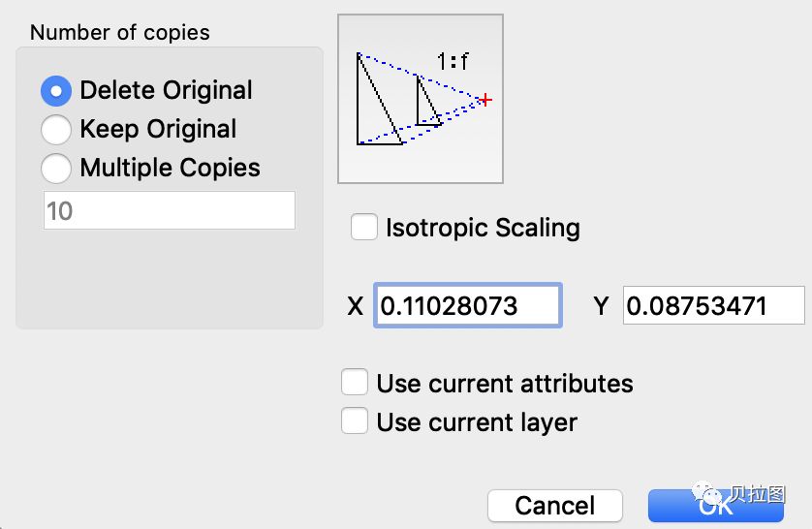The image size is (812, 529).
Task: Click the Y scale factor input field
Action: tap(713, 305)
